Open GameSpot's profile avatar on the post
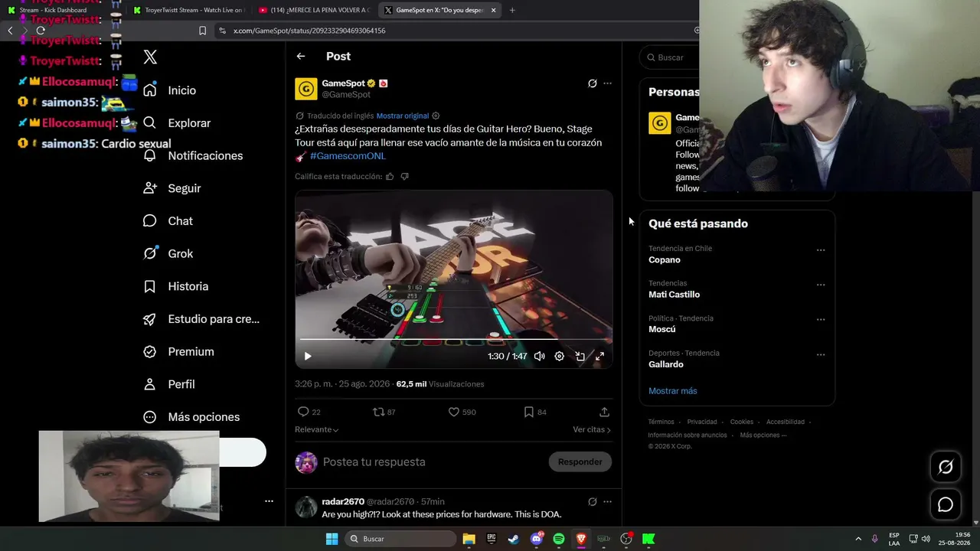This screenshot has height=551, width=980. [x=306, y=89]
